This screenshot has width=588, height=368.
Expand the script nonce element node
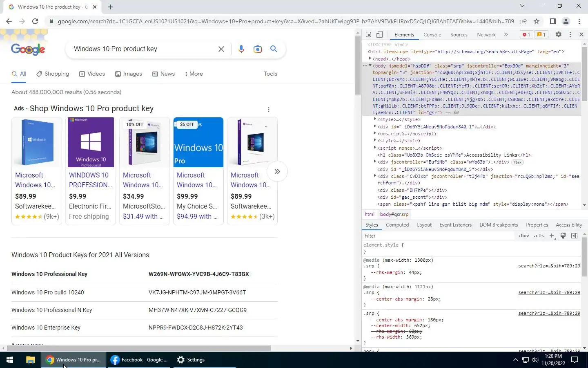click(375, 148)
